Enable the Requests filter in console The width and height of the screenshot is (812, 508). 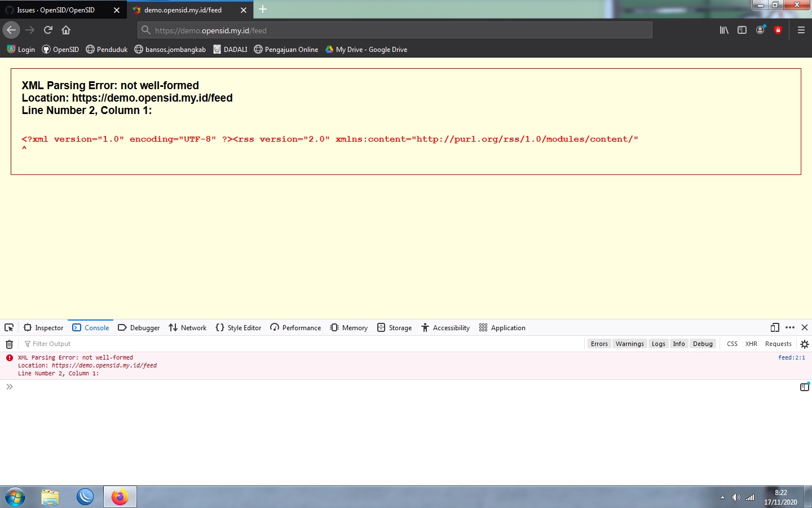tap(778, 344)
